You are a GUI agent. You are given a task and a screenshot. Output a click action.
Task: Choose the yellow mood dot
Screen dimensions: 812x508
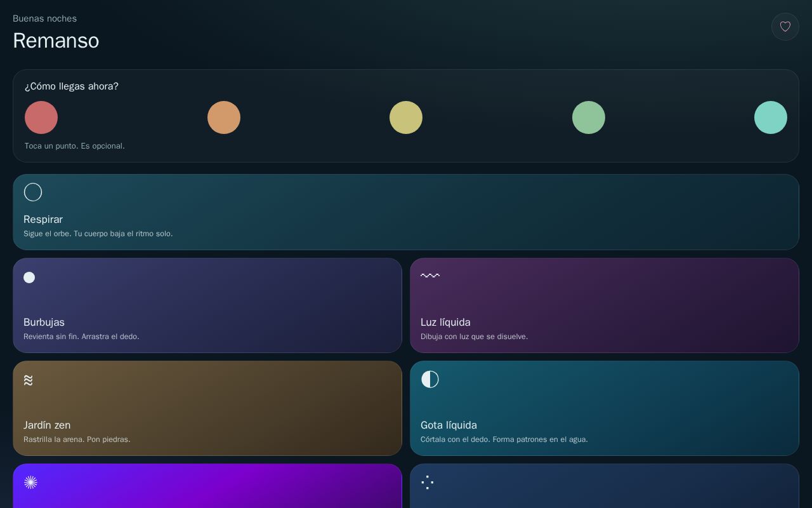[x=406, y=117]
